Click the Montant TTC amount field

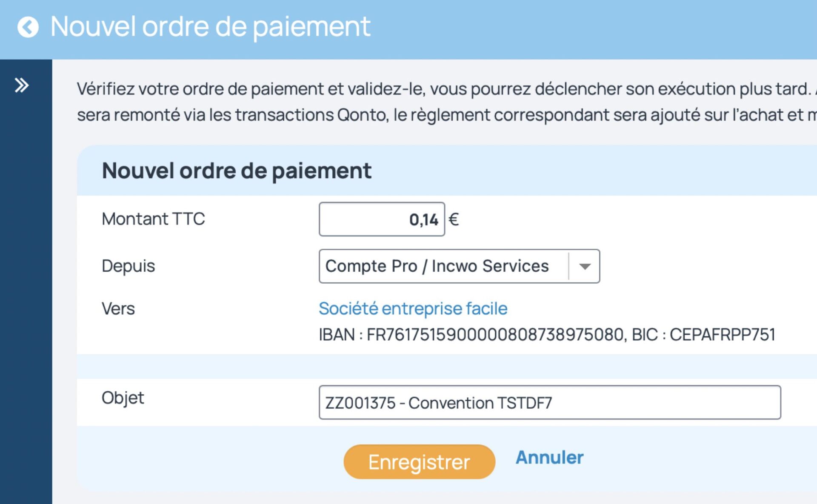(381, 219)
